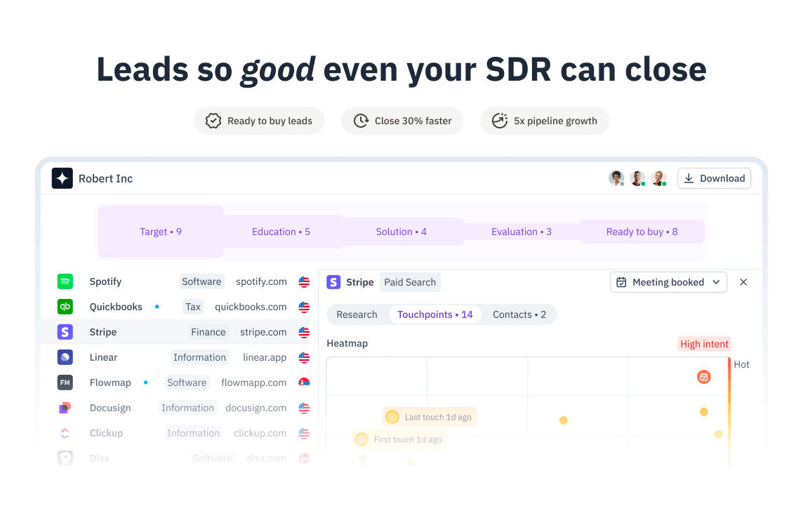Click the first user avatar in the header
The height and width of the screenshot is (532, 803).
click(x=616, y=178)
